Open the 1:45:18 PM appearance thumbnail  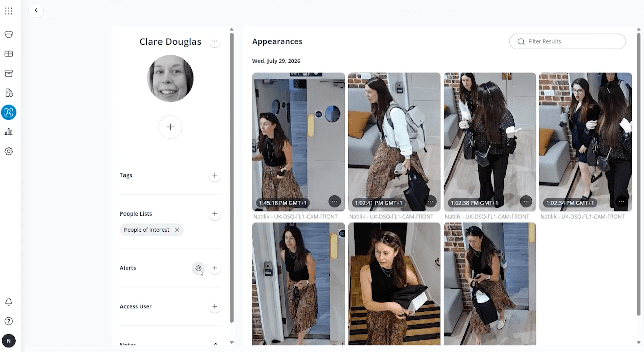(298, 142)
